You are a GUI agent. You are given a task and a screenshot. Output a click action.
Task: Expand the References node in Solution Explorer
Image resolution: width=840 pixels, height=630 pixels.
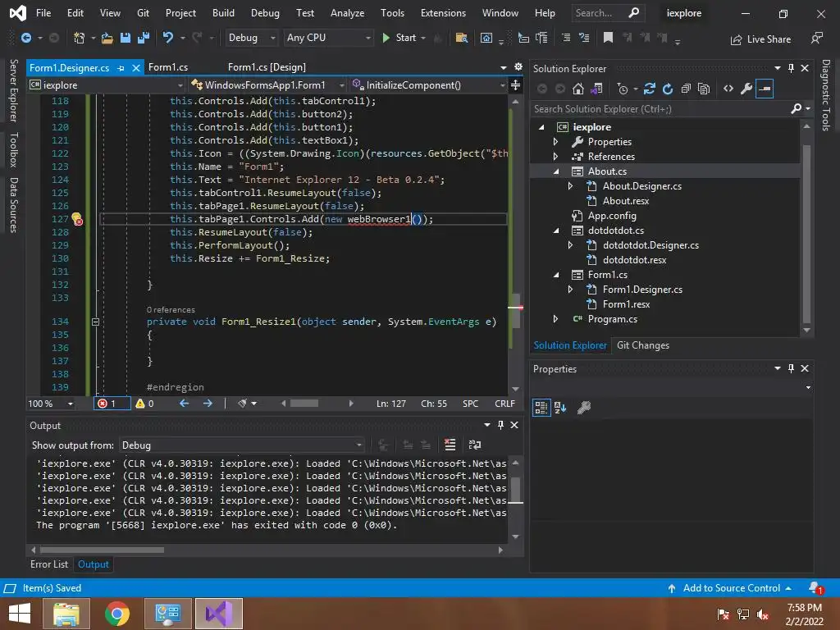point(555,157)
